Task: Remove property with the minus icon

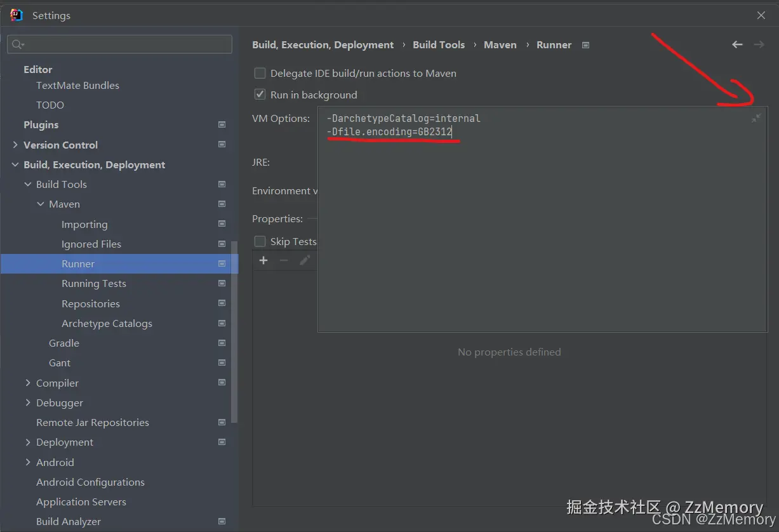Action: click(x=284, y=260)
